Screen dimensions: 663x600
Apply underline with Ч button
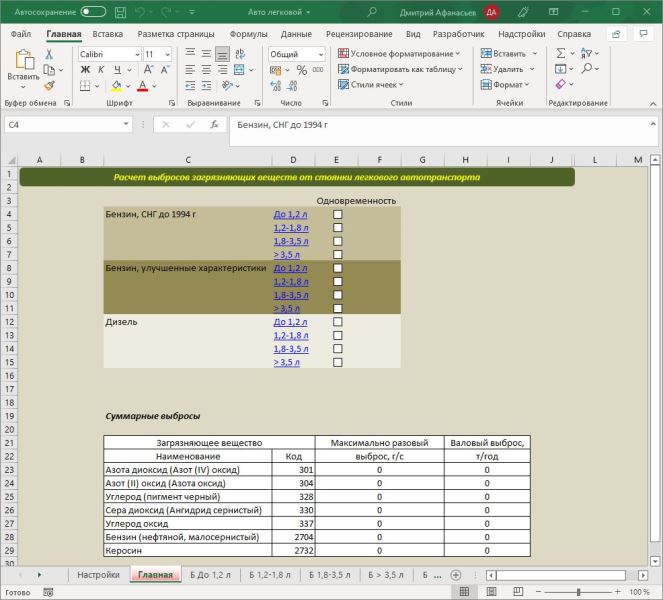117,70
